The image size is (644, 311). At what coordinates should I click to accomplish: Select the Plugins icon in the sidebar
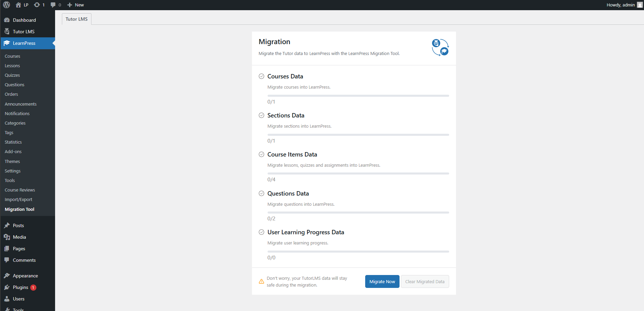coord(7,287)
